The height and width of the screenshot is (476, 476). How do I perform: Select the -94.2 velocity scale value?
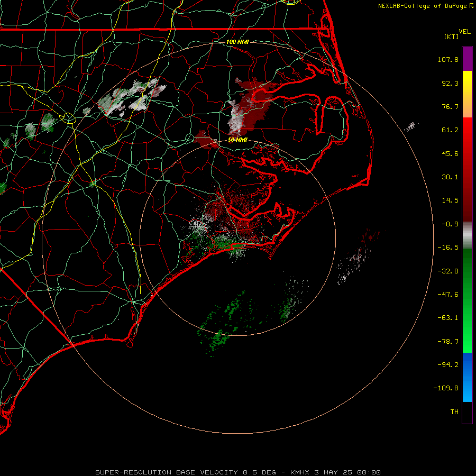tap(448, 365)
